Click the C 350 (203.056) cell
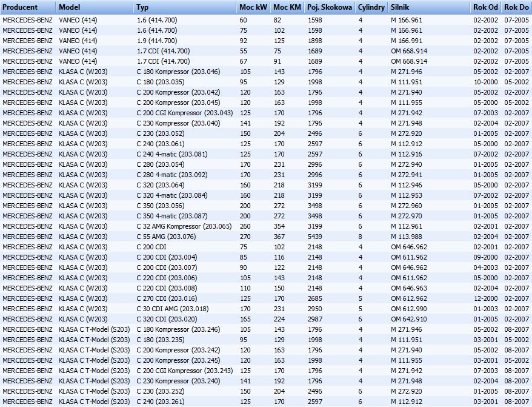Screen dimensions: 532x407 (x=161, y=206)
